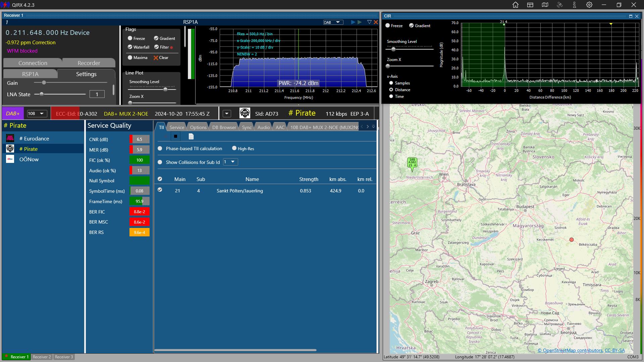Expand the service dropdown arrow next to the Pirate logo
This screenshot has height=362, width=644.
(227, 114)
